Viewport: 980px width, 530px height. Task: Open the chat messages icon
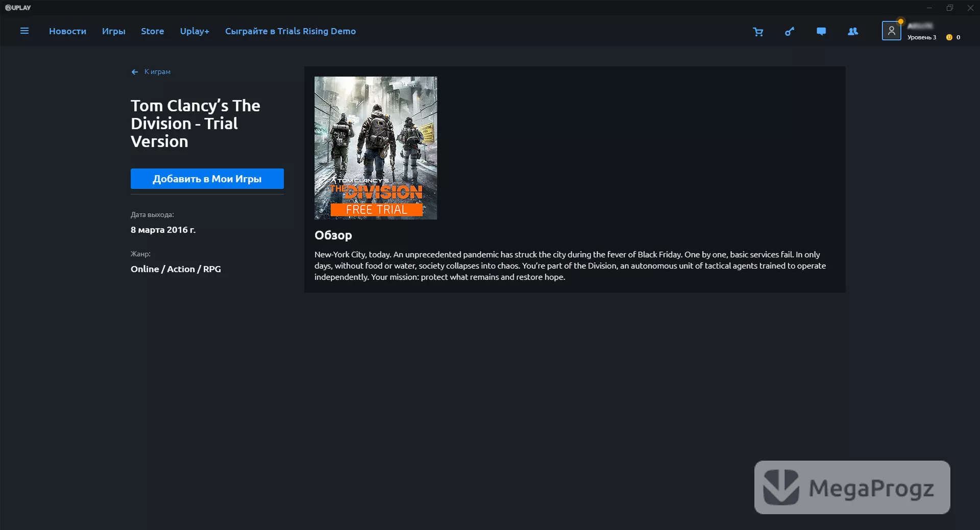pyautogui.click(x=821, y=32)
